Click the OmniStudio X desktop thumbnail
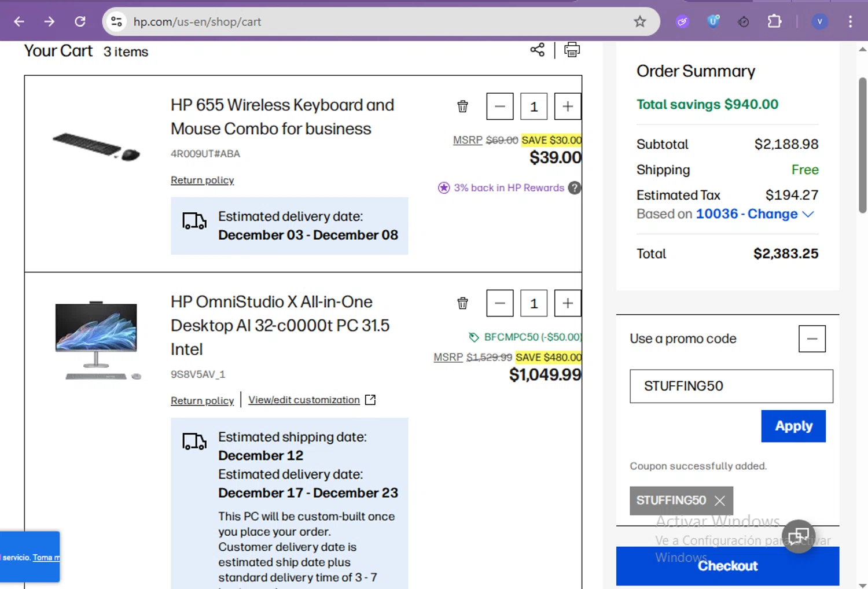Viewport: 868px width, 589px height. [97, 340]
